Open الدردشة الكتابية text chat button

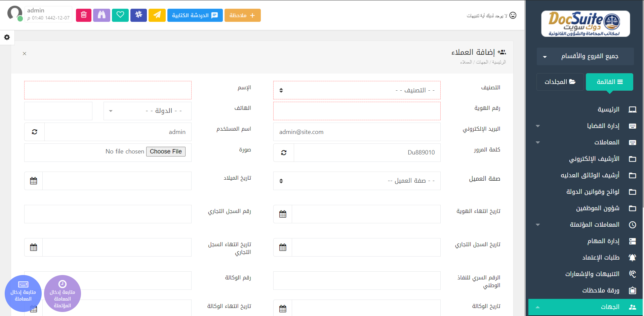click(195, 15)
